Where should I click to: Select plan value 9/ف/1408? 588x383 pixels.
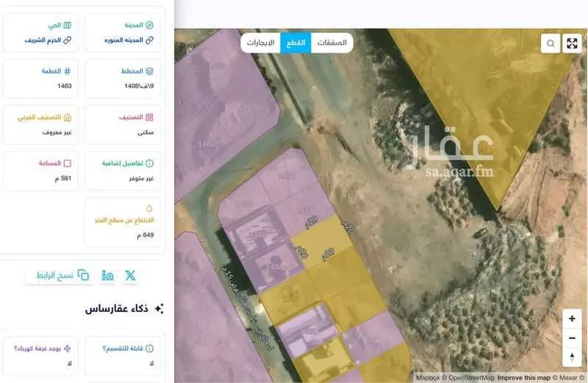tap(139, 86)
